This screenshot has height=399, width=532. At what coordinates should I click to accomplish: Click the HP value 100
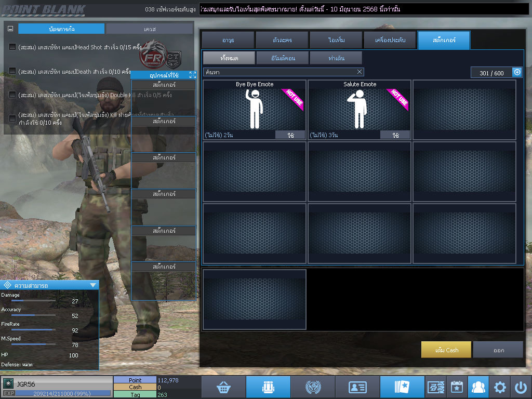(x=74, y=355)
